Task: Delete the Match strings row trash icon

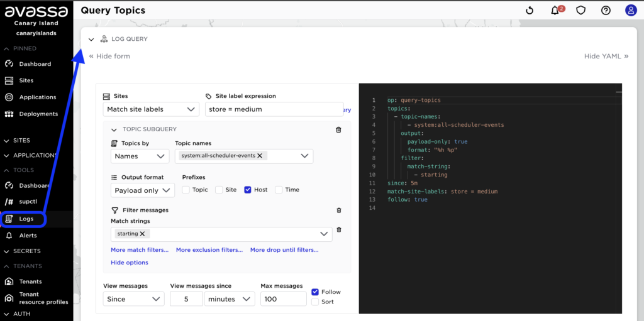Action: click(339, 230)
